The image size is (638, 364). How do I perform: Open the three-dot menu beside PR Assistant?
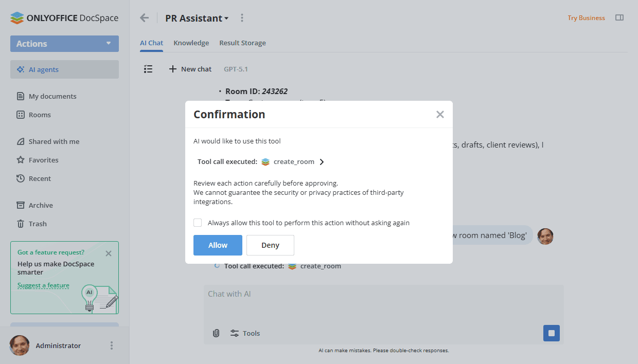pyautogui.click(x=242, y=18)
